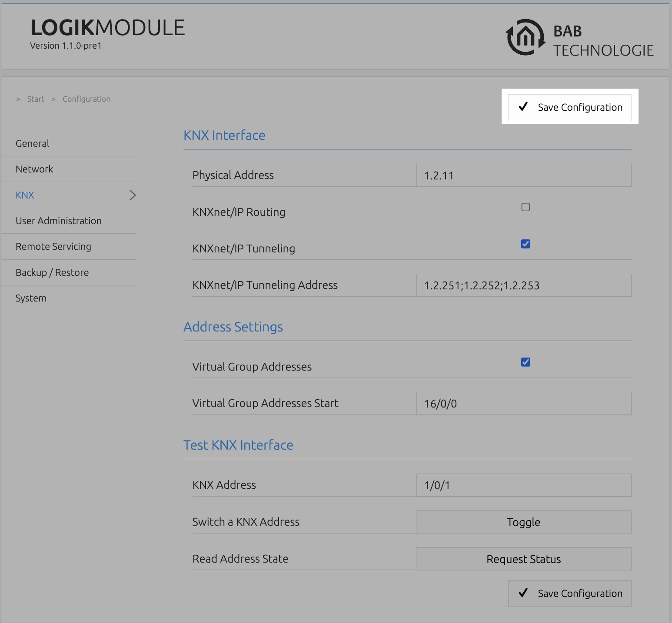Select the KNX menu entry
The width and height of the screenshot is (672, 623).
[25, 195]
